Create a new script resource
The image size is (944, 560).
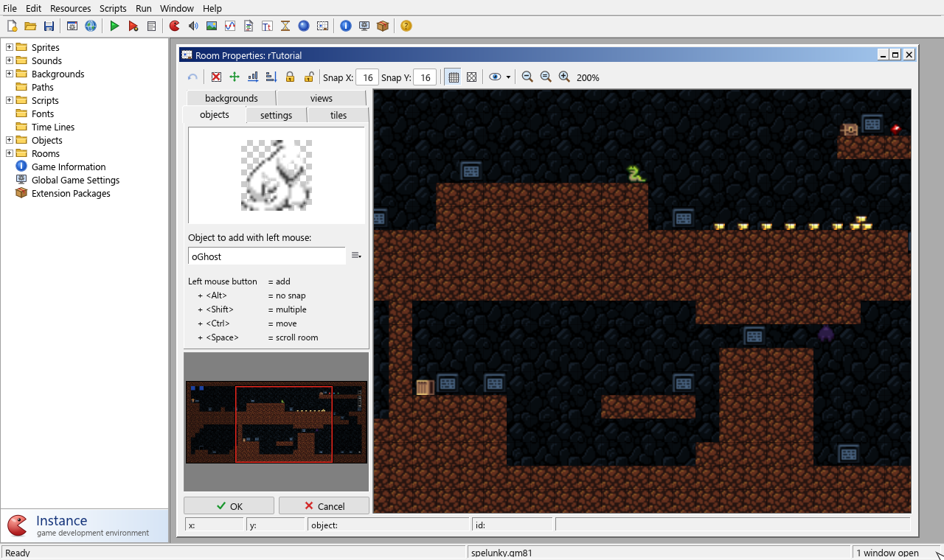tap(249, 26)
